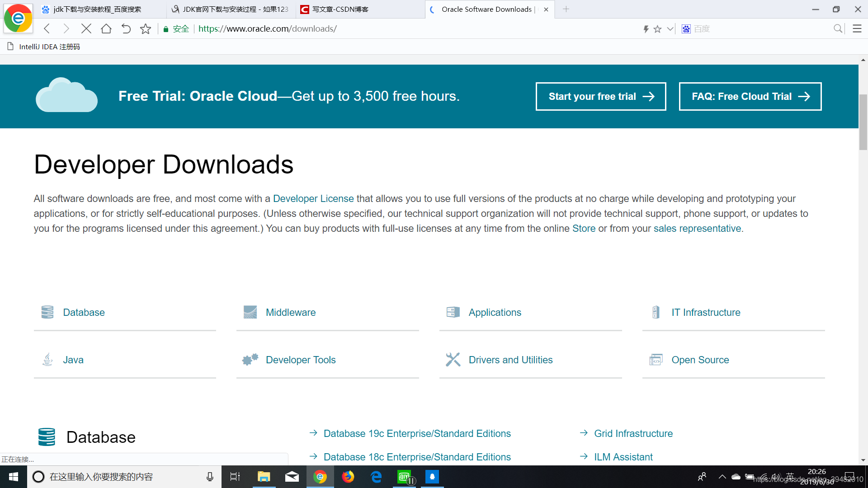Expand the address bar dropdown chevron
Screen dimensions: 868x488
point(670,29)
